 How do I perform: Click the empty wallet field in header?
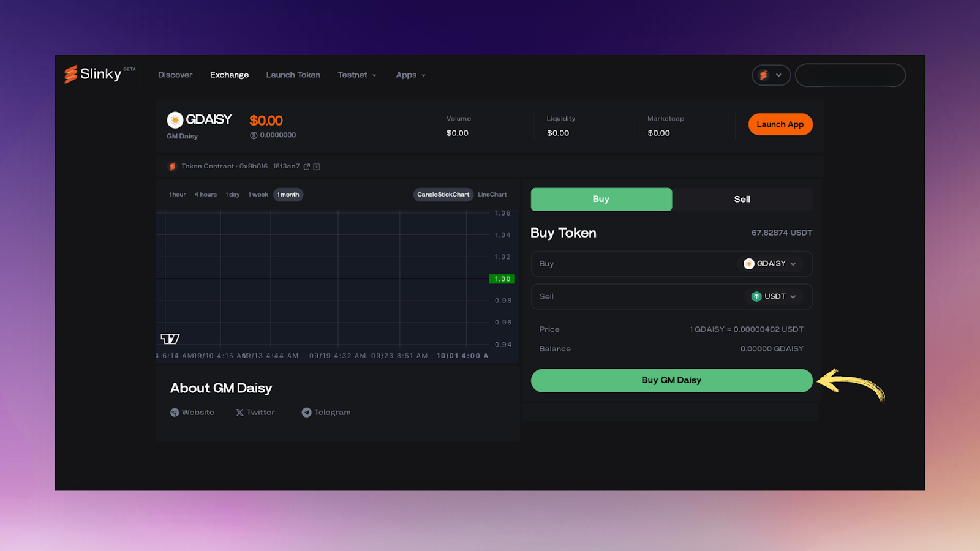tap(850, 75)
